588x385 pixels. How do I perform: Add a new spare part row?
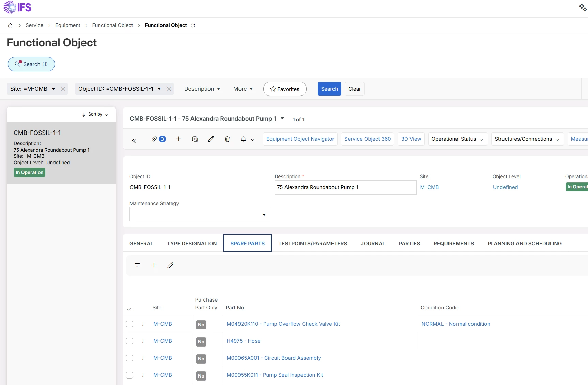(154, 265)
